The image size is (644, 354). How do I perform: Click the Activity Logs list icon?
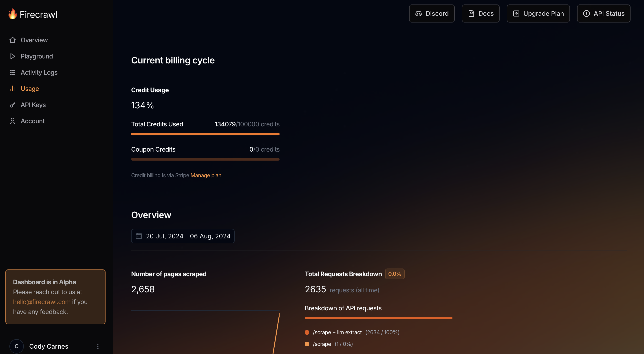(x=13, y=72)
